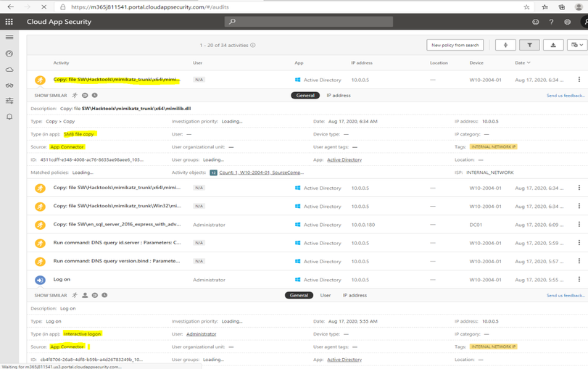588x369 pixels.
Task: Go back with the browser back arrow
Action: [x=10, y=7]
